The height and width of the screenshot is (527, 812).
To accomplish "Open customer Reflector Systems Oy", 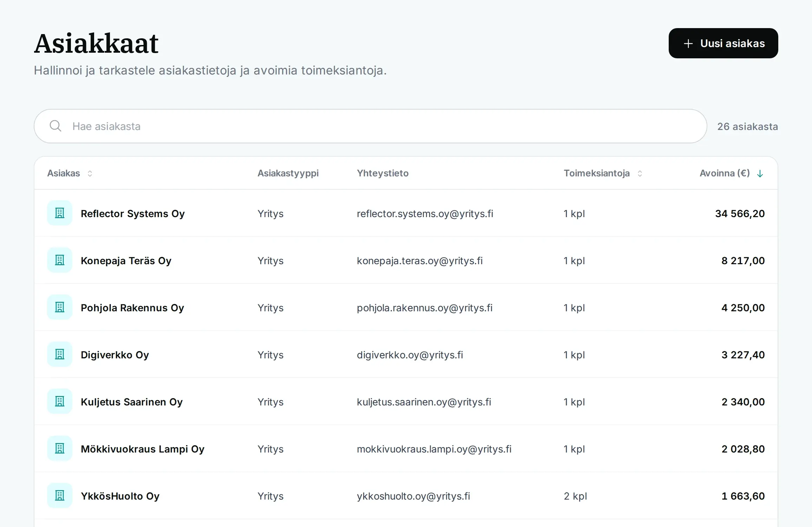I will (133, 214).
